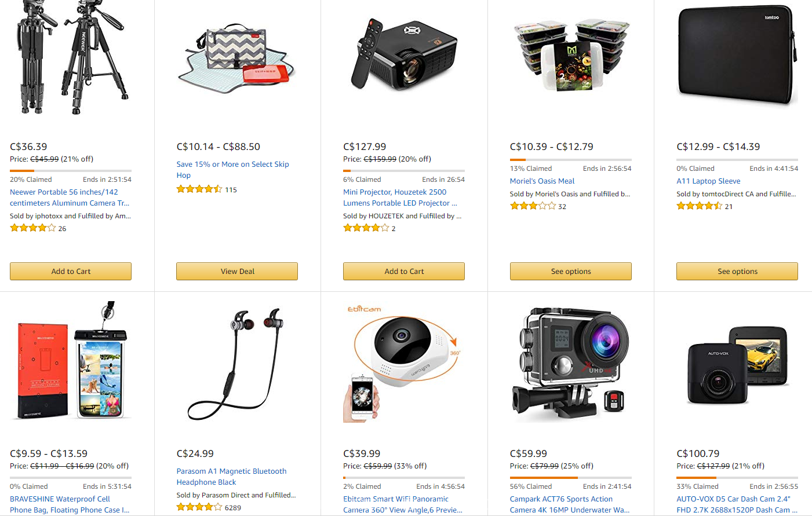The width and height of the screenshot is (812, 516).
Task: Click the Campark 56% claimed progress bar
Action: pyautogui.click(x=571, y=478)
